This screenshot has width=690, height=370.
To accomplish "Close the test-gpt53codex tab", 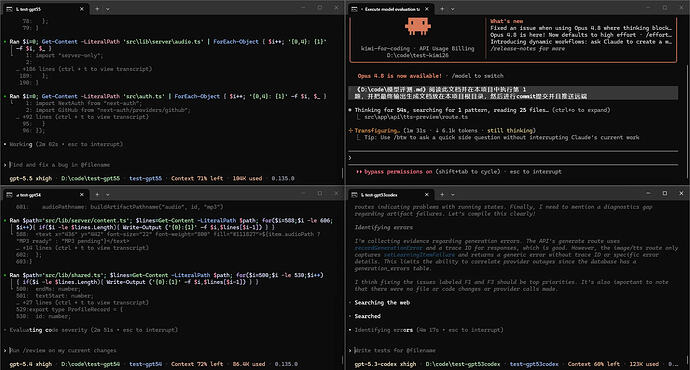I will click(x=426, y=194).
